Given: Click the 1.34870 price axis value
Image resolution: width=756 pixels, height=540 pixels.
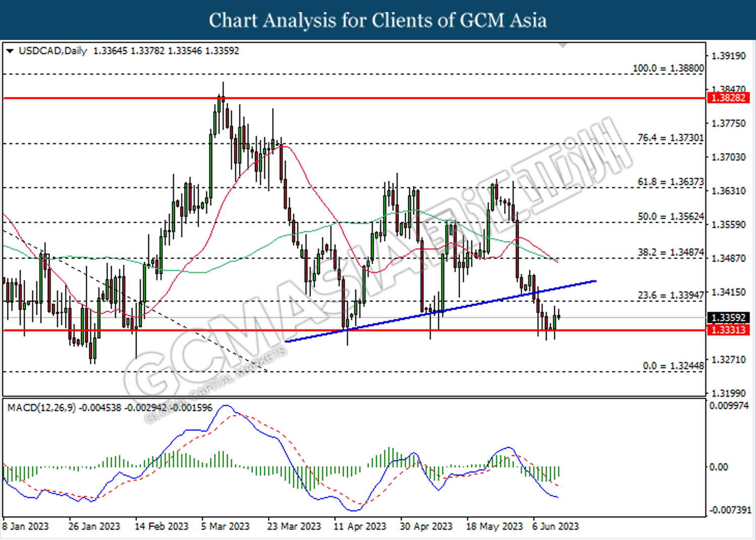Looking at the screenshot, I should (x=728, y=259).
